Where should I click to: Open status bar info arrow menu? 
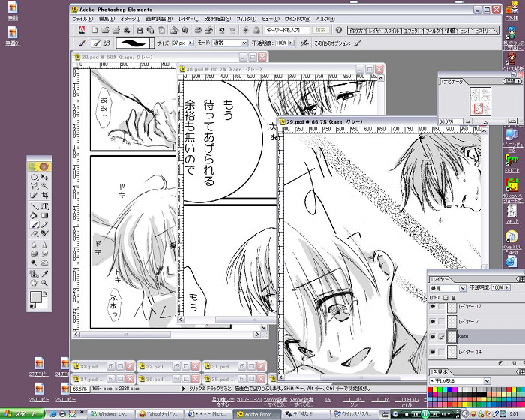click(x=183, y=388)
